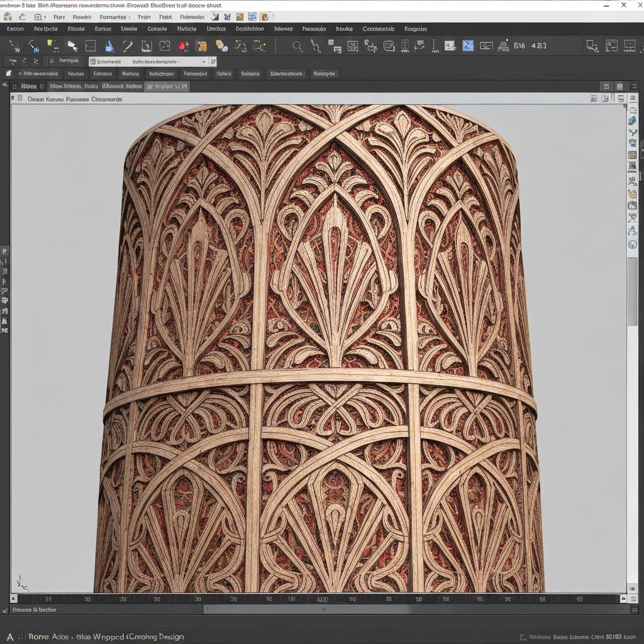Click the two-tone spheres material icon
Screen dimensions: 644x644
[x=221, y=46]
